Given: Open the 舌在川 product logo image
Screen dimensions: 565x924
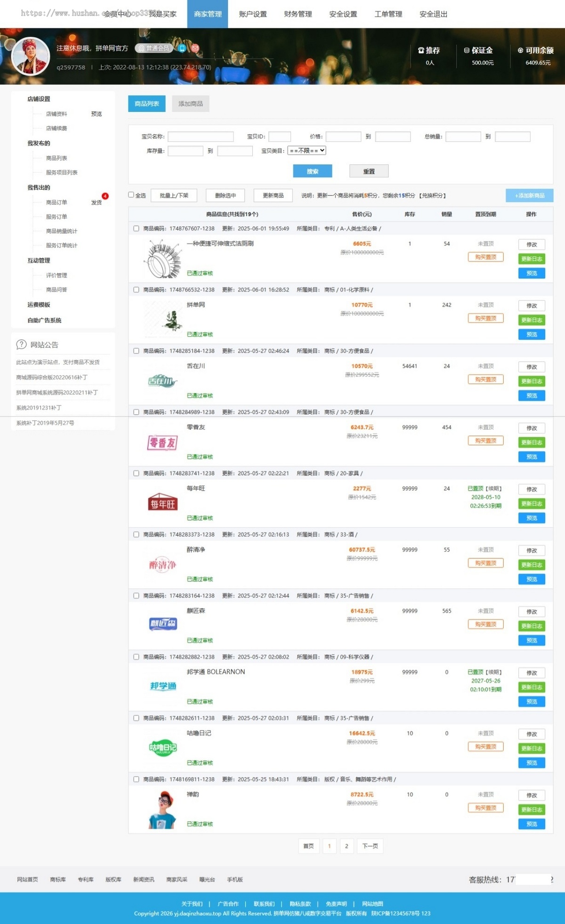Looking at the screenshot, I should [x=162, y=381].
